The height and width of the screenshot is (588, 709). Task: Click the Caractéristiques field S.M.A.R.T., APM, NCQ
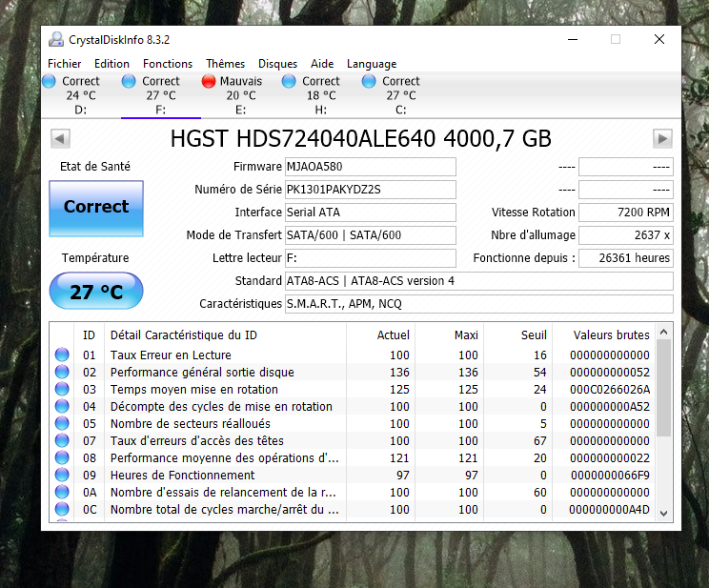(x=478, y=304)
